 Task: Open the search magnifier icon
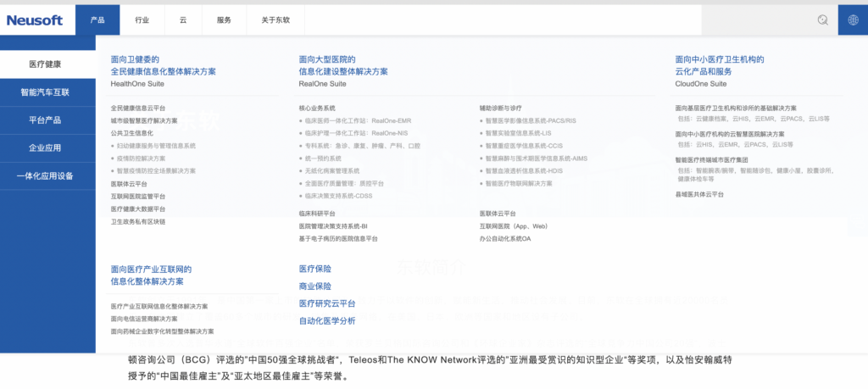[x=823, y=20]
